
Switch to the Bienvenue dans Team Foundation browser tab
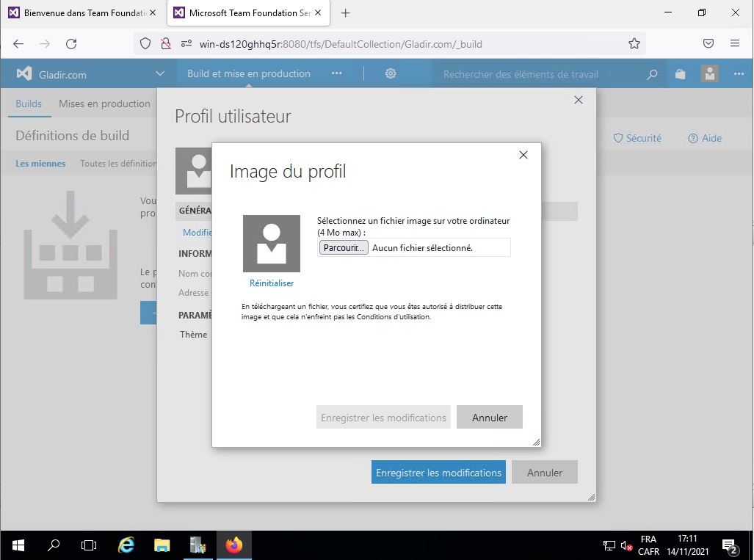click(x=81, y=13)
